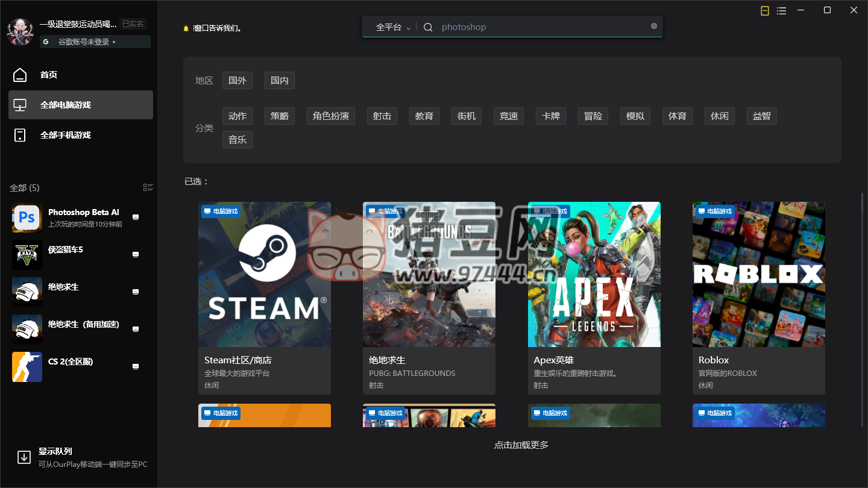
Task: Open the Steam game card cover
Action: 265,274
